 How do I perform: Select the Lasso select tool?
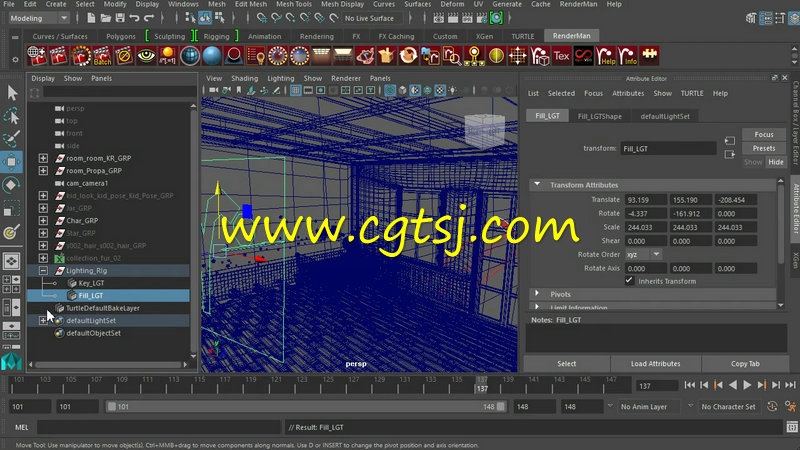11,116
